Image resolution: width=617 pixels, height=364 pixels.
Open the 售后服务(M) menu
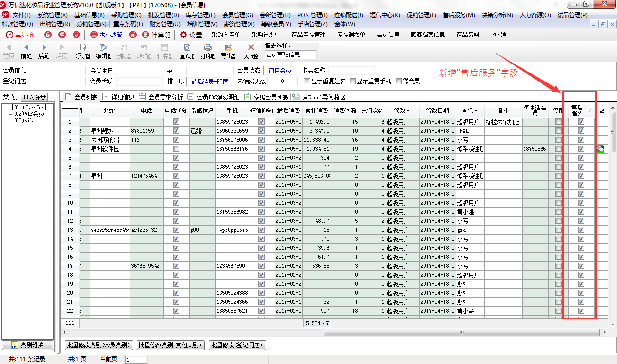(x=459, y=15)
